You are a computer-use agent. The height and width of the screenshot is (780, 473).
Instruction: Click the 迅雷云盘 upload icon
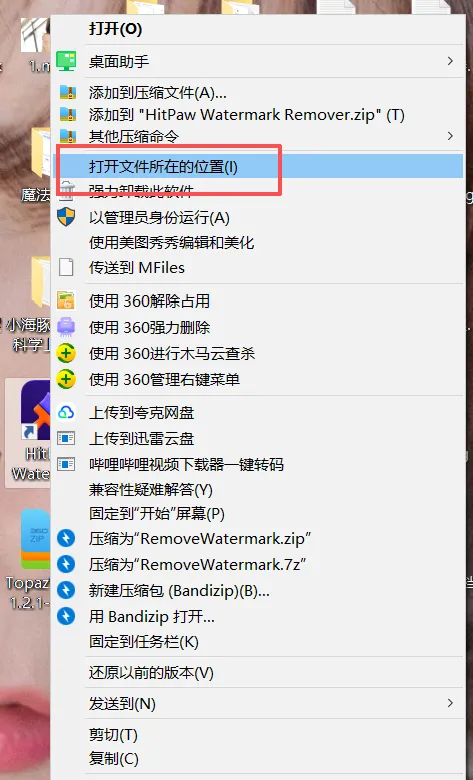click(66, 438)
